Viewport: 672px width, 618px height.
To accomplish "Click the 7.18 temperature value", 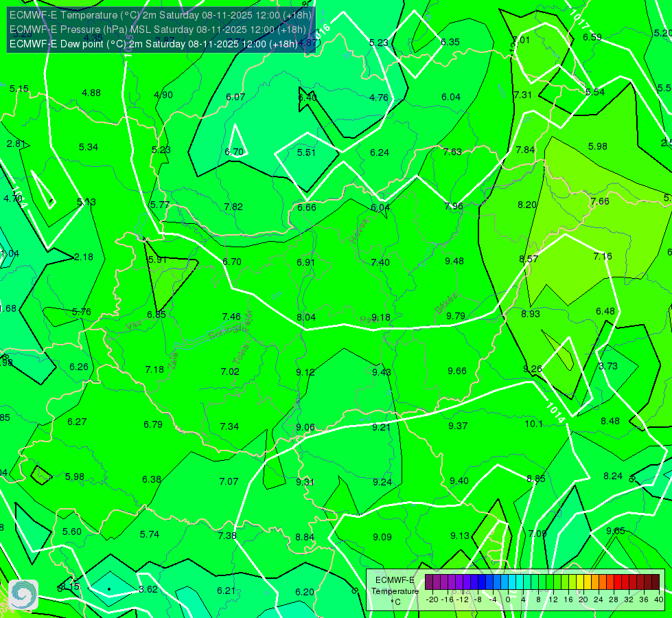I will (x=154, y=369).
